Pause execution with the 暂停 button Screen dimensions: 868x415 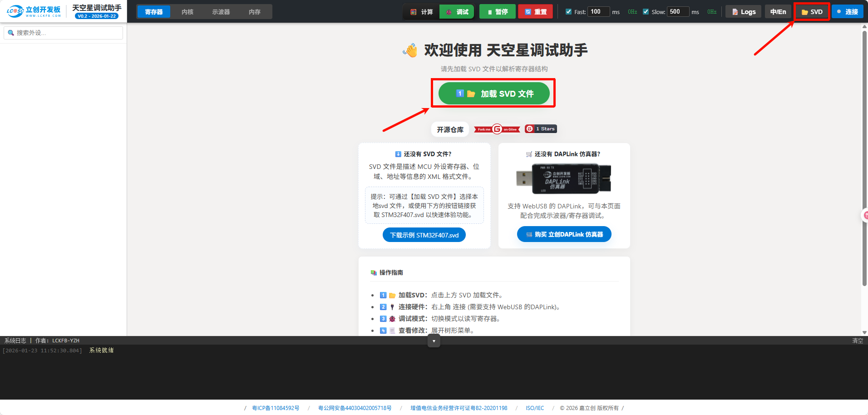click(x=497, y=11)
